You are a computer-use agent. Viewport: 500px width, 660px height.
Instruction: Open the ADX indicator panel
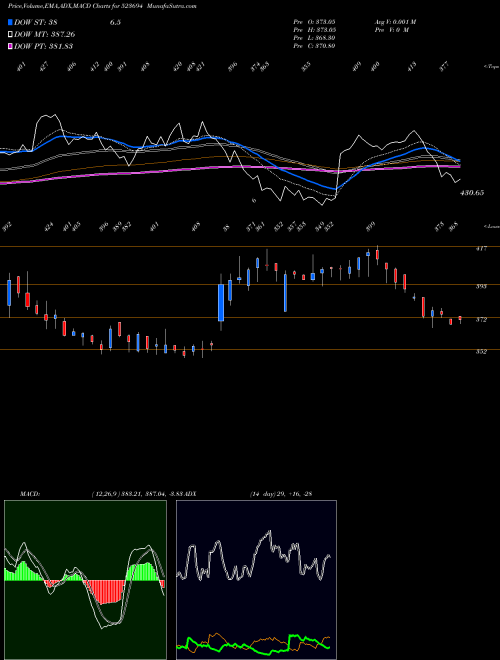256,580
